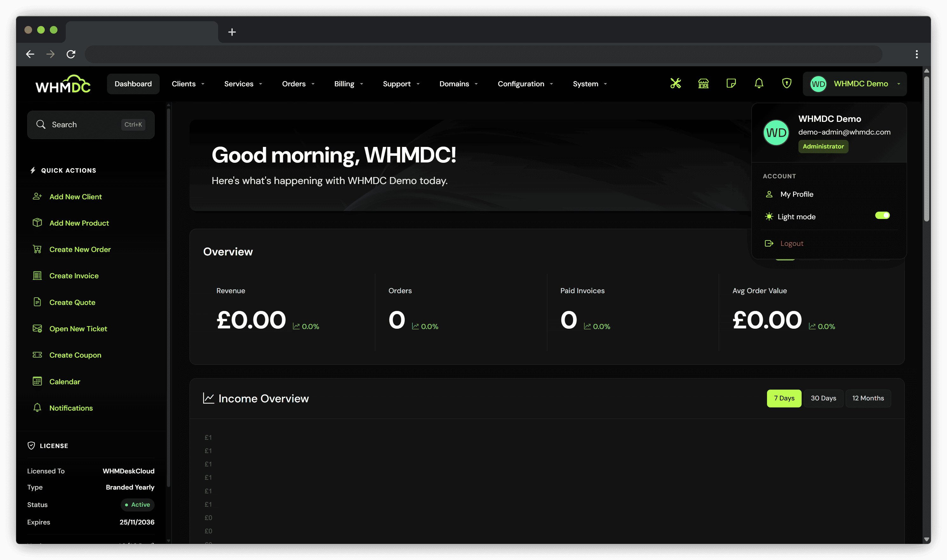Open the sticky notes icon
The image size is (947, 560).
coord(731,84)
